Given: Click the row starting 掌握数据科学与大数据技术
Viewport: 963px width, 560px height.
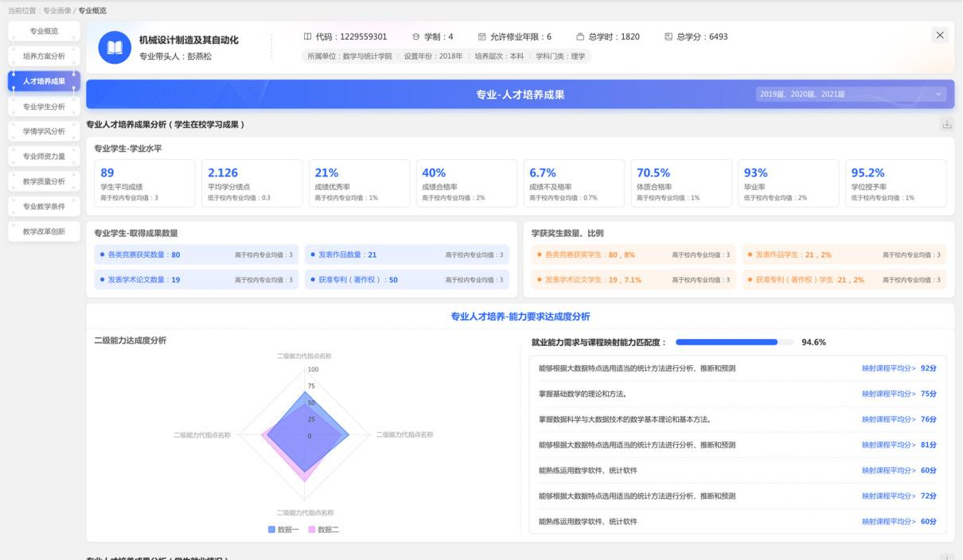Looking at the screenshot, I should click(x=738, y=419).
